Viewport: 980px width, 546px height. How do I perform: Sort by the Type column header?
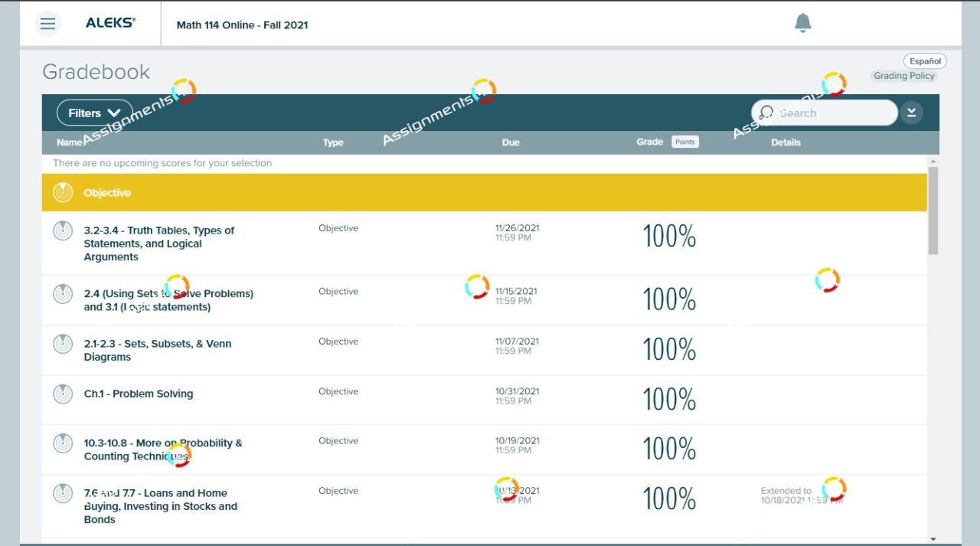point(333,142)
